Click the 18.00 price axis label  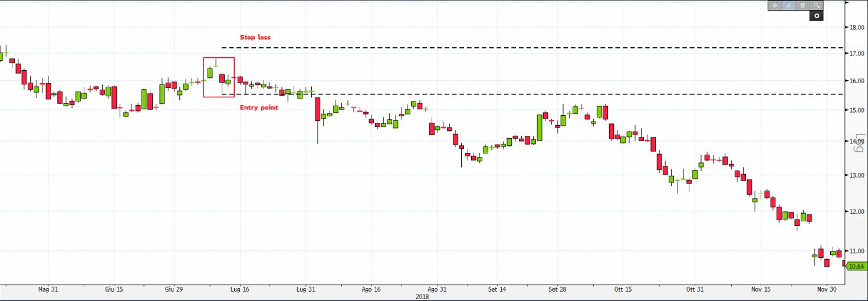(856, 27)
